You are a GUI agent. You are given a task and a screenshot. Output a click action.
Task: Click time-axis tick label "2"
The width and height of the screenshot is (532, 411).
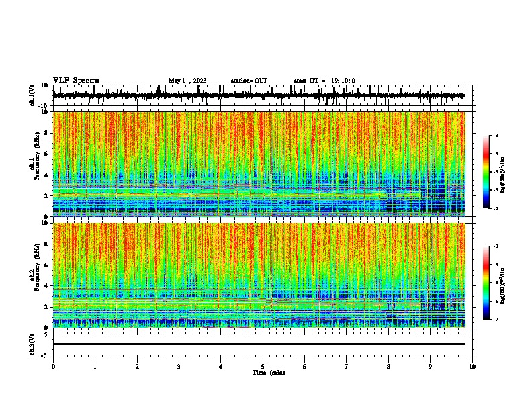pyautogui.click(x=137, y=367)
